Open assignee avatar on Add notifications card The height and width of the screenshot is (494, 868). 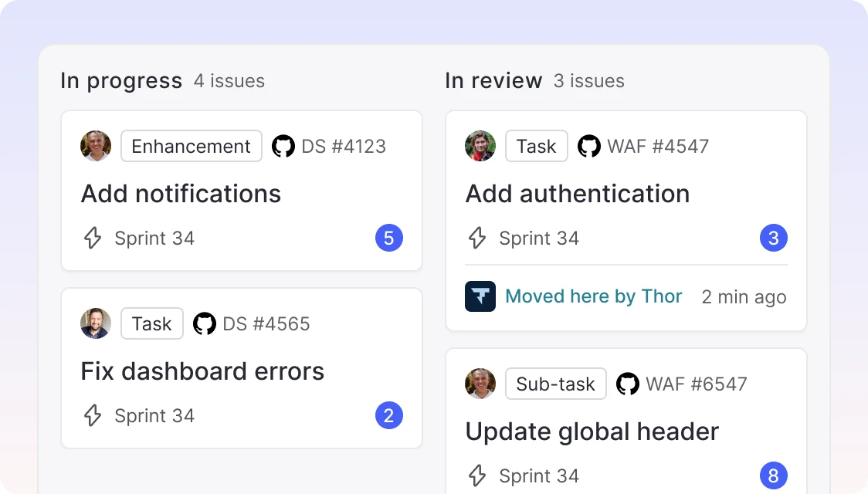point(96,146)
